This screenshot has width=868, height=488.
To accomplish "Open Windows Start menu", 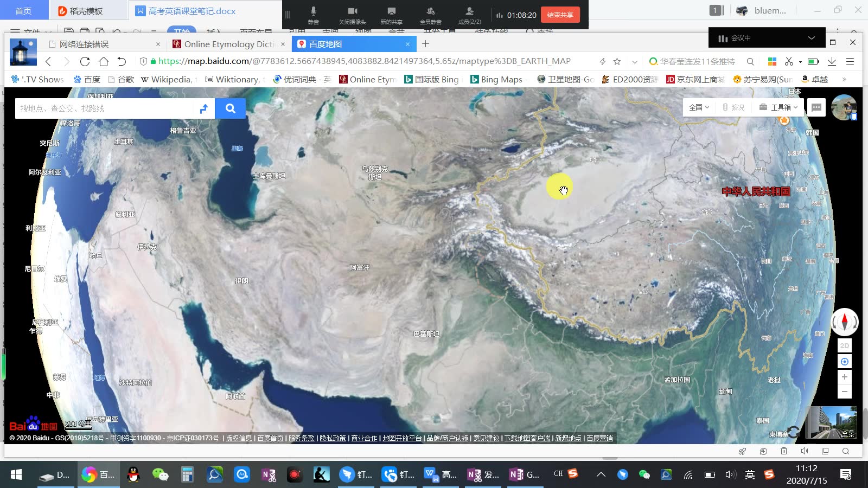I will coord(16,475).
